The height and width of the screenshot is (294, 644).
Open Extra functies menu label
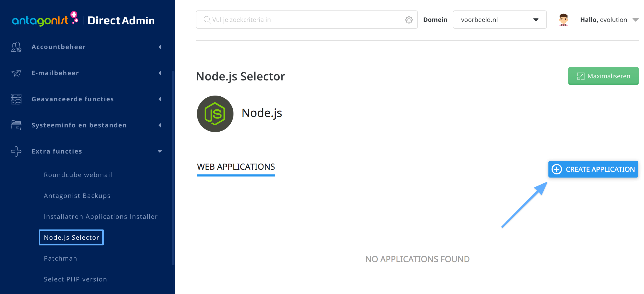[x=57, y=151]
